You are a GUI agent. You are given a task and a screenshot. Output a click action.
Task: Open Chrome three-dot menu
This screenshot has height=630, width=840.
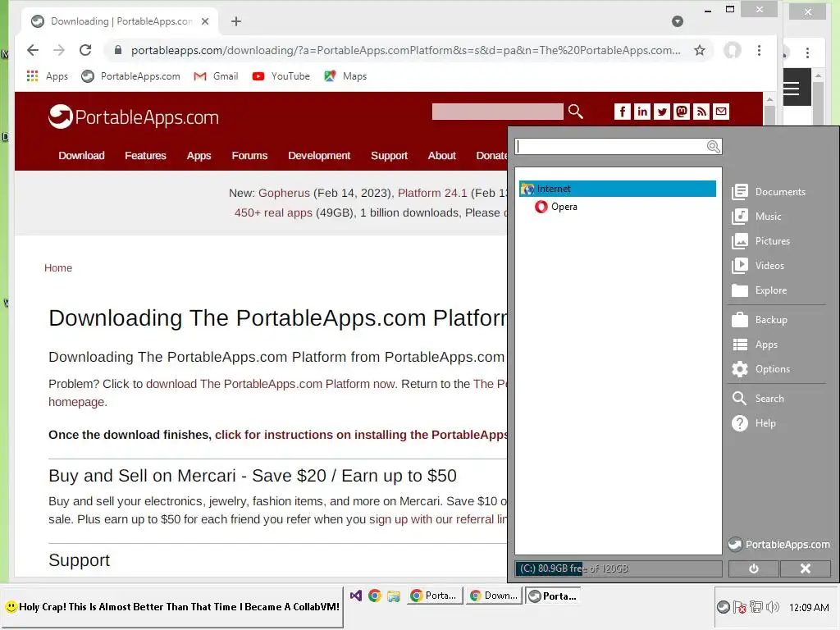pyautogui.click(x=759, y=50)
